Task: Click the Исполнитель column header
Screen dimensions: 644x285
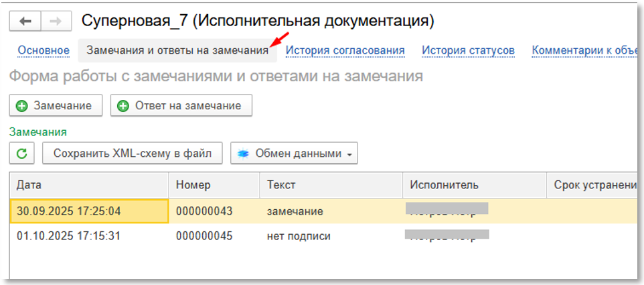Action: click(474, 185)
